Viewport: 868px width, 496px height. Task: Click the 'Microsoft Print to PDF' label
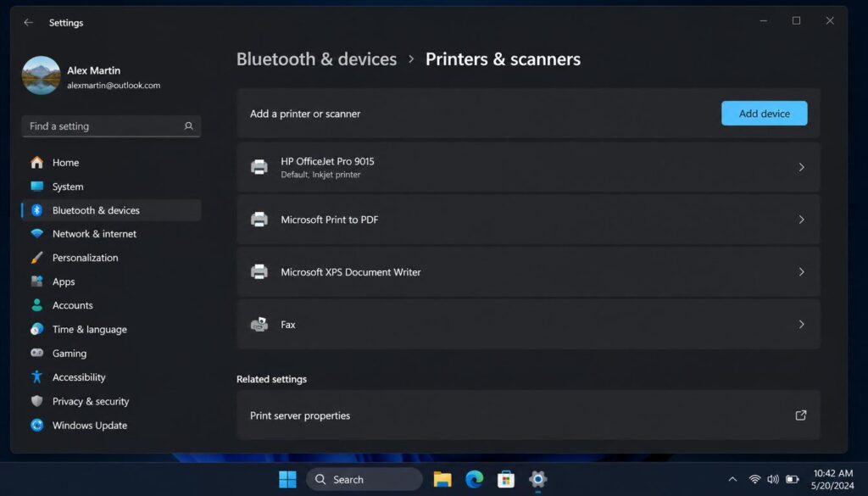[330, 220]
